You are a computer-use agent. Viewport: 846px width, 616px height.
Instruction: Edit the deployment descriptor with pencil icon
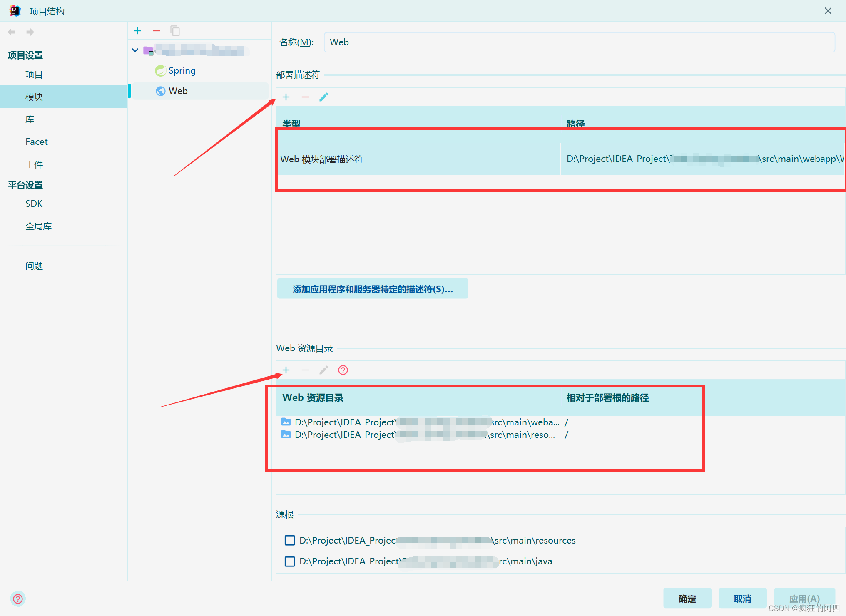point(324,97)
